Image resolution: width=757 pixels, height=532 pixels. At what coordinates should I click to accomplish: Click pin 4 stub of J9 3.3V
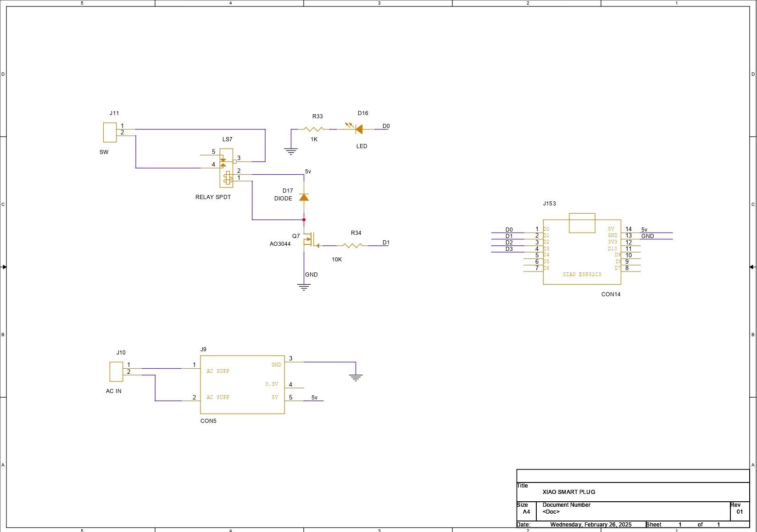coord(294,388)
